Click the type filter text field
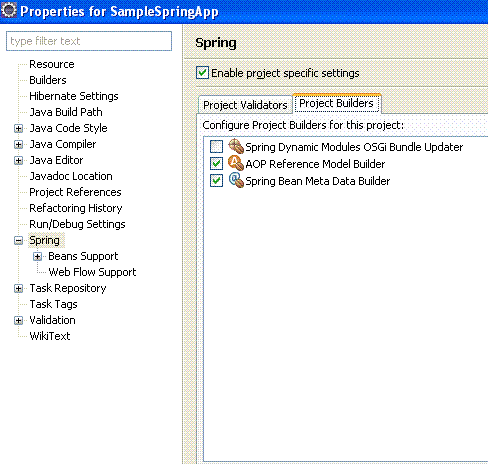 89,41
